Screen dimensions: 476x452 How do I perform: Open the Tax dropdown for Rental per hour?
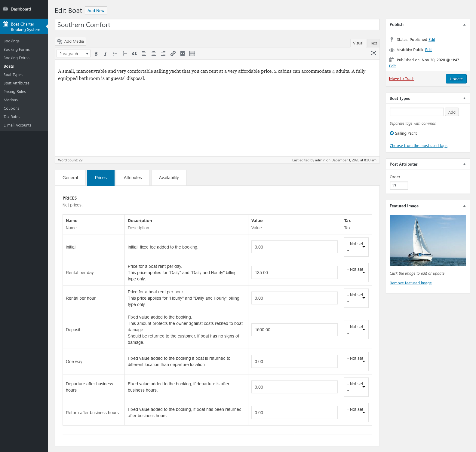pyautogui.click(x=356, y=298)
